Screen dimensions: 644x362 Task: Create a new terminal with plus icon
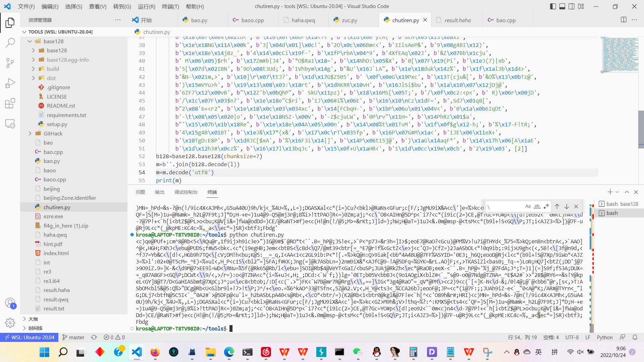(610, 192)
